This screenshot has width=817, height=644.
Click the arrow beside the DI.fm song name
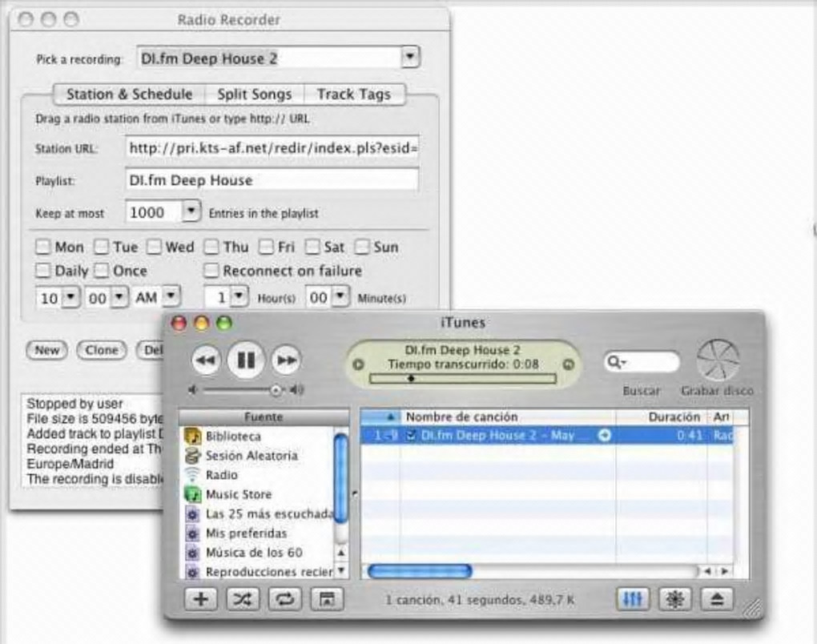tap(605, 435)
